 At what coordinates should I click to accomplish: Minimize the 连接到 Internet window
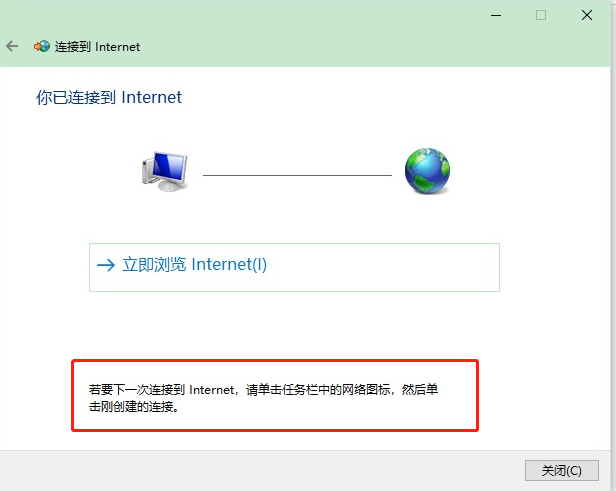pos(496,16)
